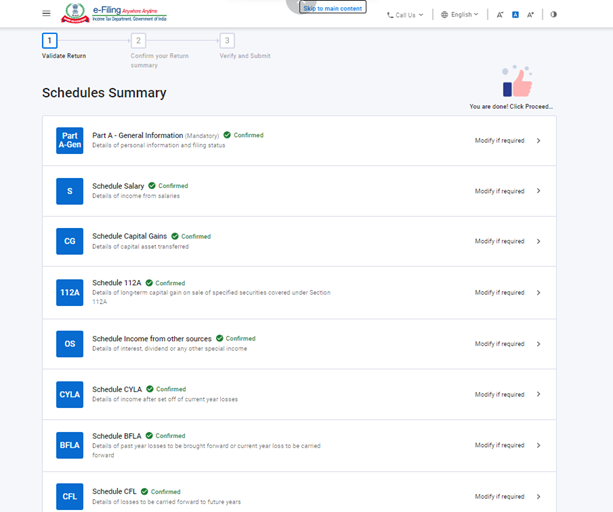Click the blue S salary schedule icon

[70, 191]
